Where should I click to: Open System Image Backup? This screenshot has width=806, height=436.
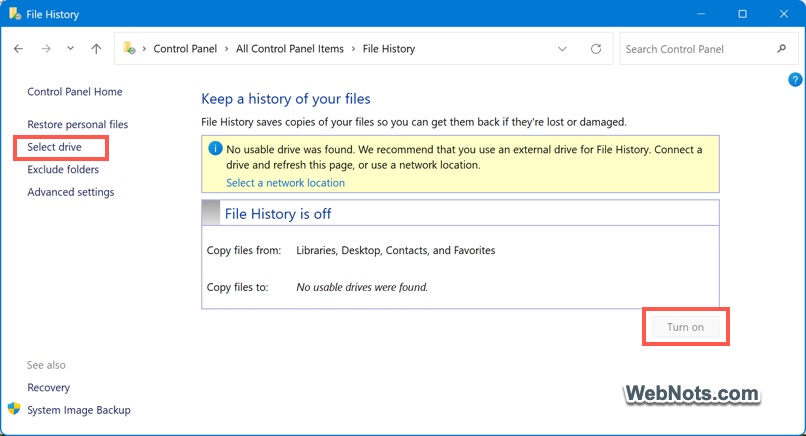[x=79, y=410]
